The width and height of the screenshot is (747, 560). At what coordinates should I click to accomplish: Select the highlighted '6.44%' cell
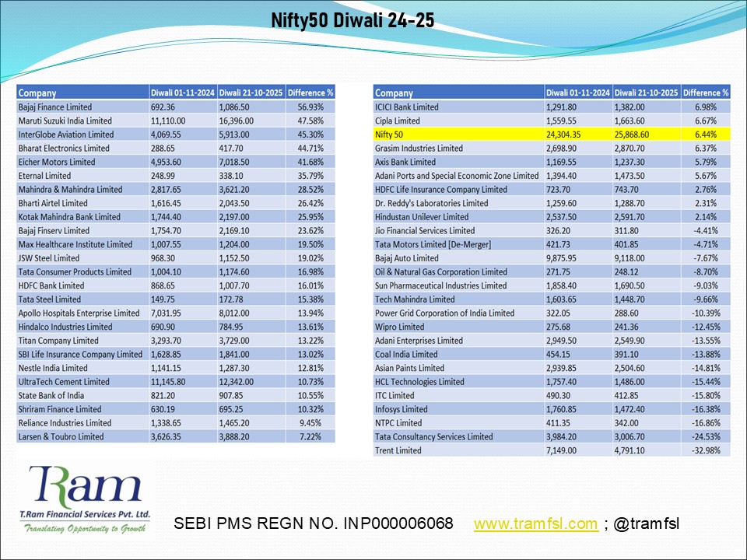706,135
